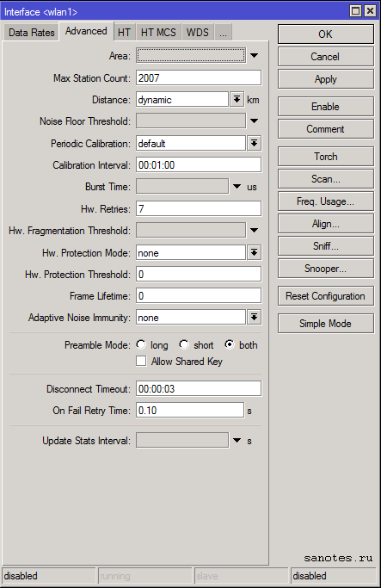Expand the Burst Time field arrow
The height and width of the screenshot is (588, 381).
[x=237, y=186]
